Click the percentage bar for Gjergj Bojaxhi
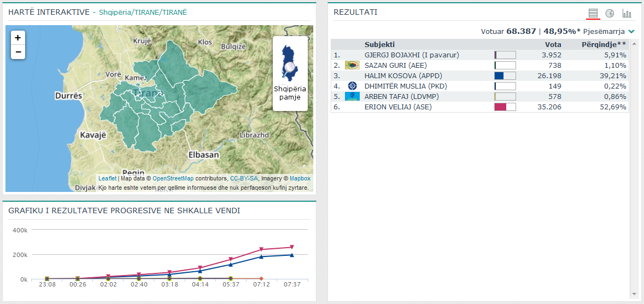Viewport: 644px width, 304px height. point(505,55)
